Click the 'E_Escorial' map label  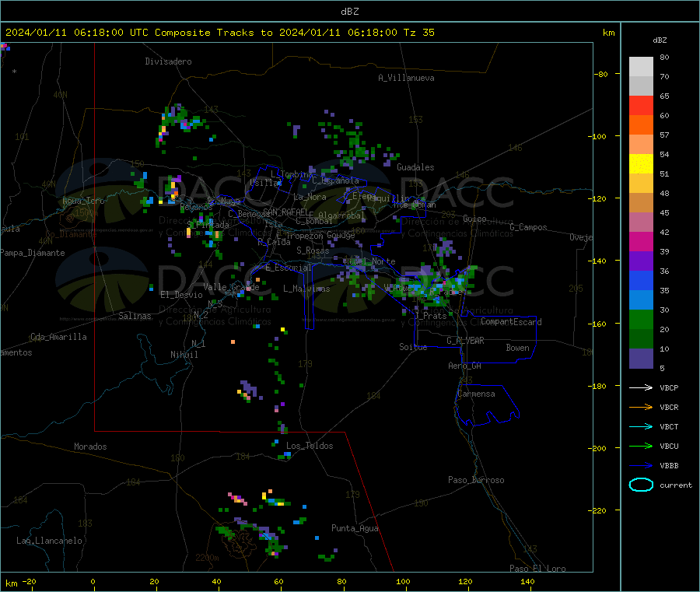coord(289,268)
